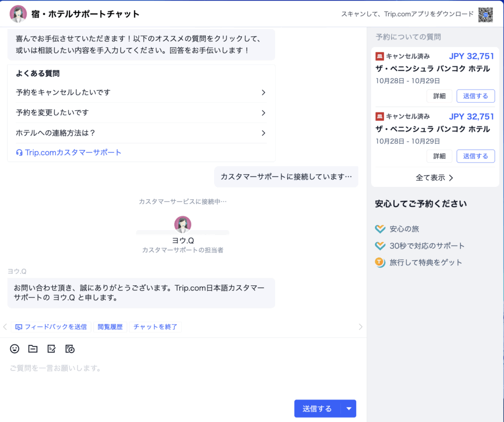Expand ホテルへの連絡方法は？ question
The width and height of the screenshot is (504, 422).
coord(141,133)
